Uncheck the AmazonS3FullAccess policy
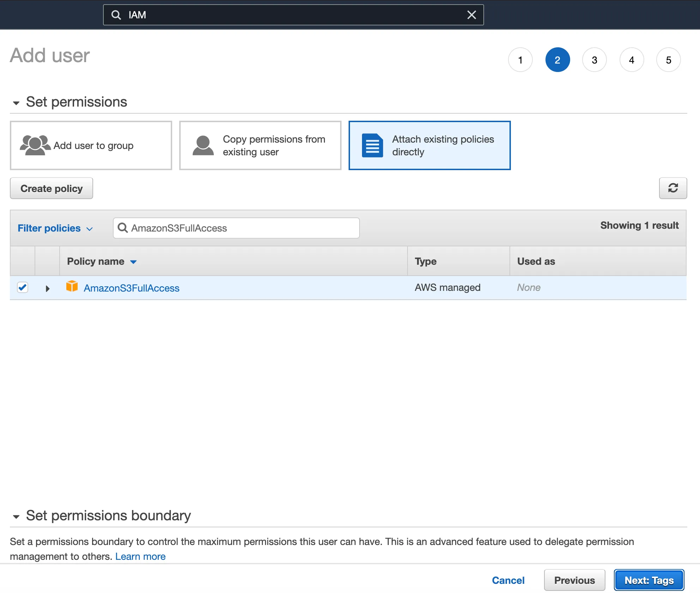 click(22, 288)
